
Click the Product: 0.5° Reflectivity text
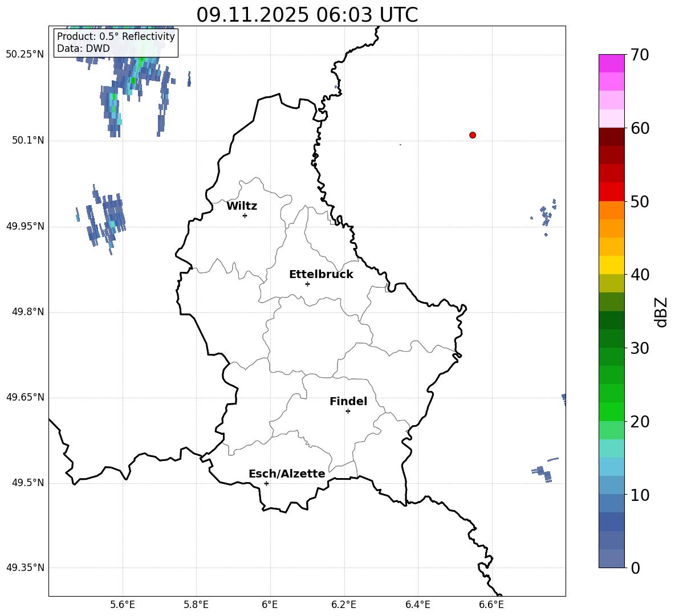[116, 36]
